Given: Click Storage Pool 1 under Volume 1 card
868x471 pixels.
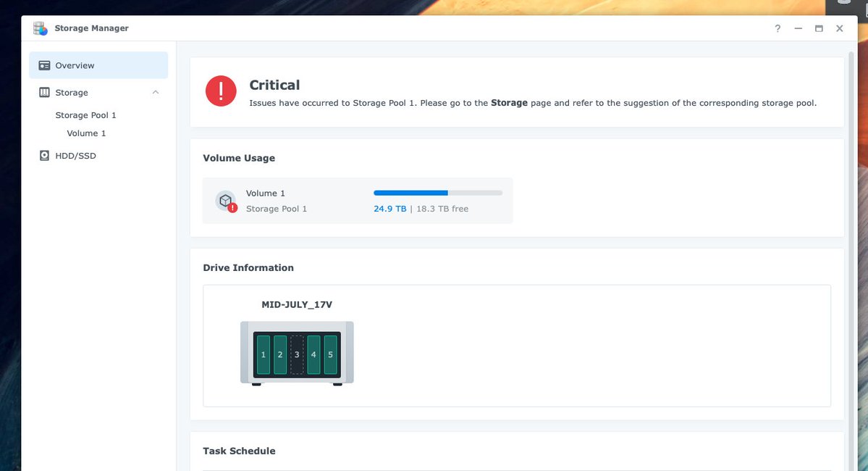Looking at the screenshot, I should click(x=277, y=209).
